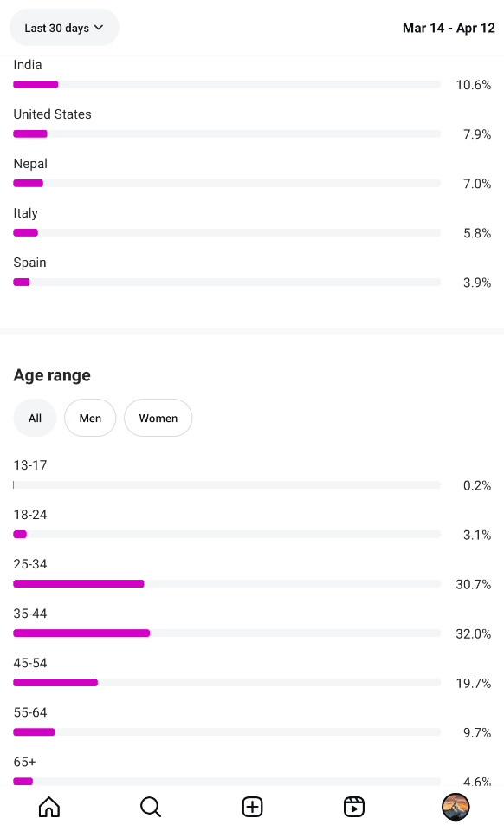Image resolution: width=504 pixels, height=825 pixels.
Task: Click the Age range heading
Action: (x=52, y=375)
